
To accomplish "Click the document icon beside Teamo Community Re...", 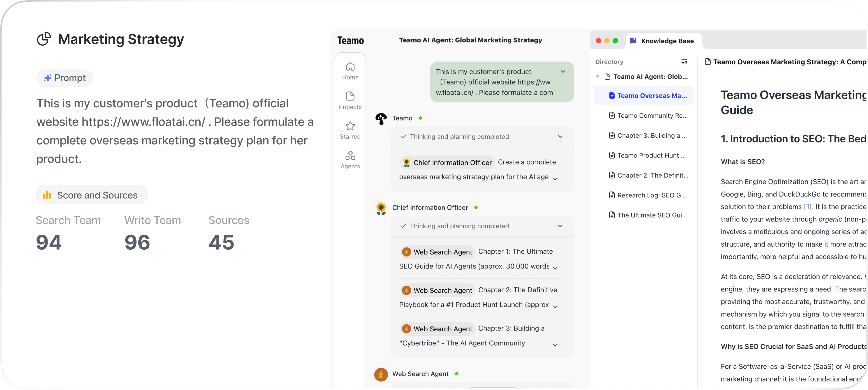I will [x=612, y=116].
